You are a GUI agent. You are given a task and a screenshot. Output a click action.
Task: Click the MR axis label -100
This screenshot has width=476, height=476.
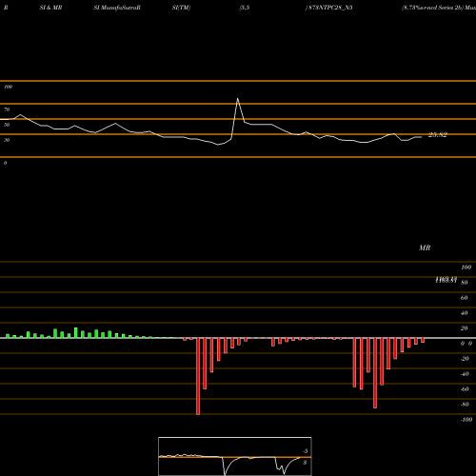pos(466,420)
